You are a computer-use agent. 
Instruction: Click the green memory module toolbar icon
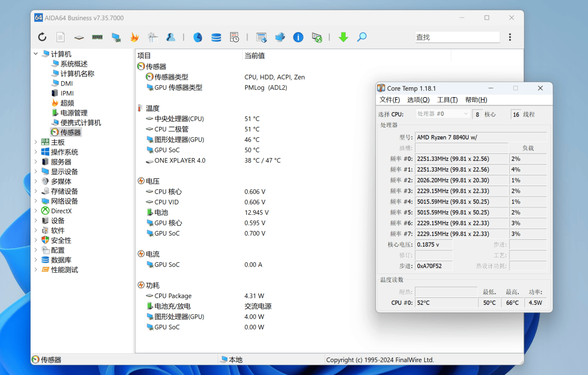(x=97, y=37)
